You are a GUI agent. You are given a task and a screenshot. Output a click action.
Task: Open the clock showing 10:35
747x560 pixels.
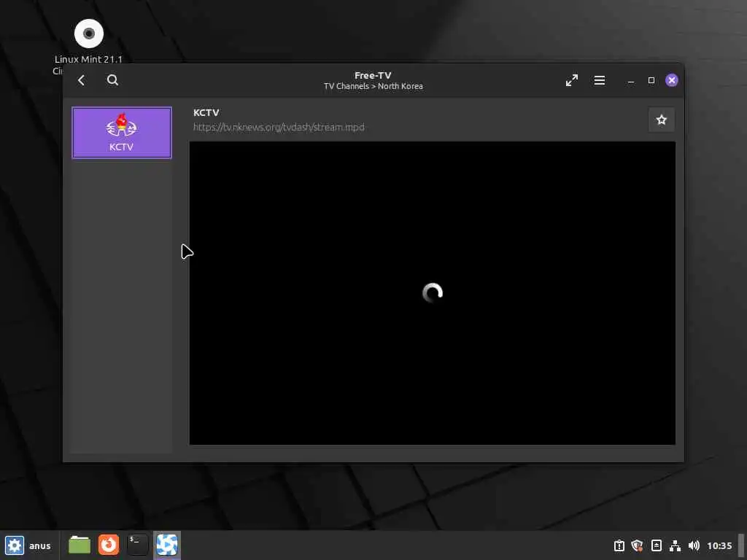pos(719,545)
